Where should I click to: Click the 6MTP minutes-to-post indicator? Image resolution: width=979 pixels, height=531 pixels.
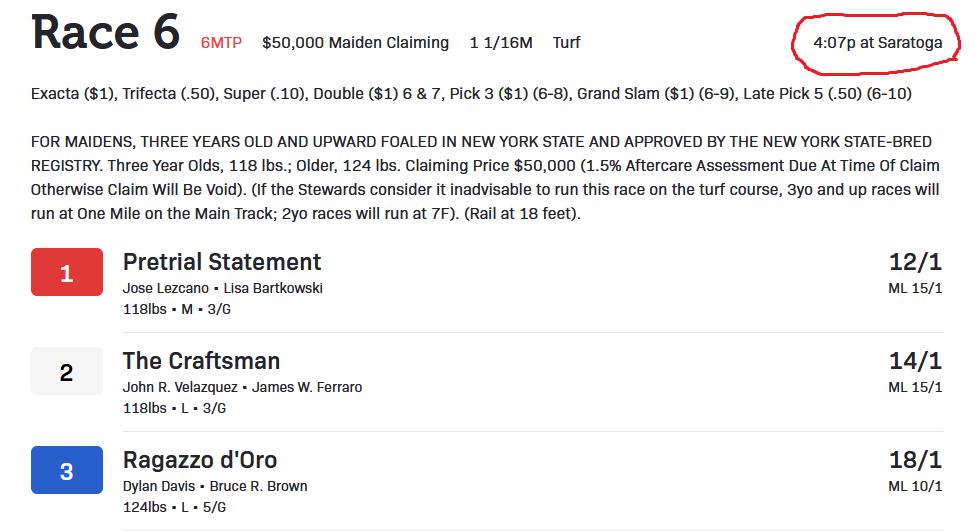point(221,43)
